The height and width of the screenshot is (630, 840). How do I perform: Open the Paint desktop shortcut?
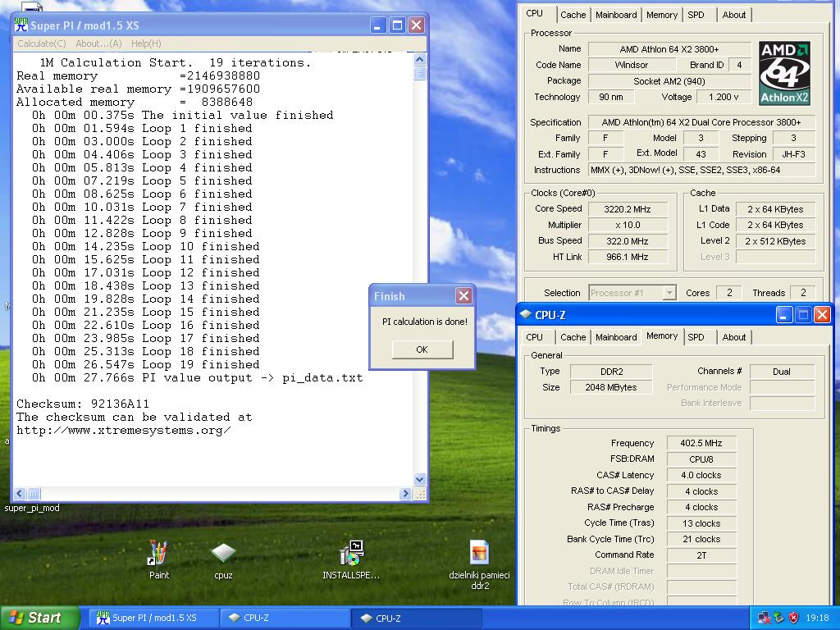point(158,559)
